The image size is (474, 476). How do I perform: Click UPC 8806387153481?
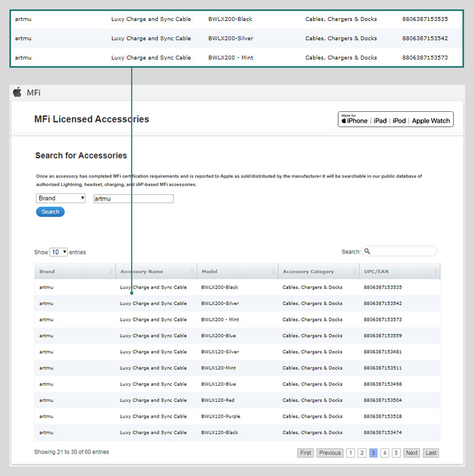coord(383,351)
